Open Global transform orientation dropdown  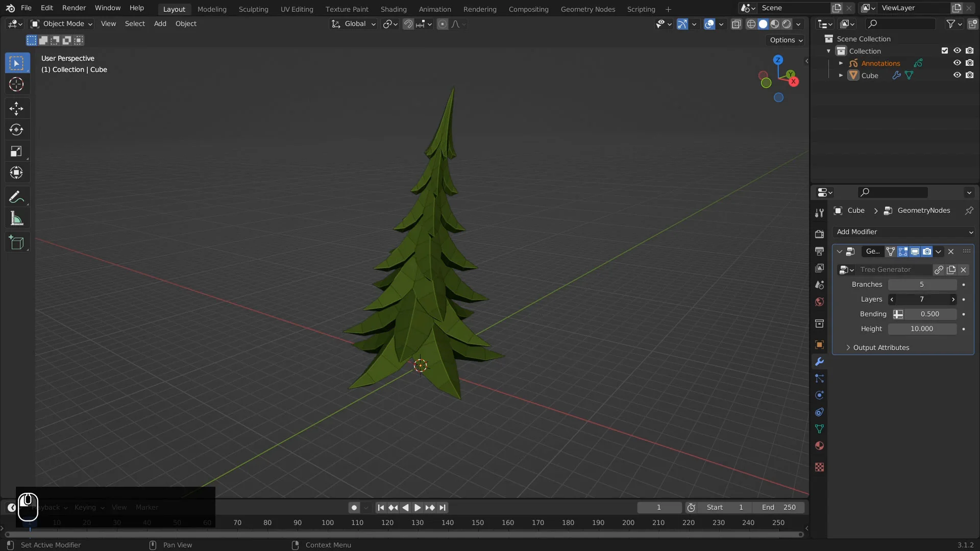tap(353, 24)
